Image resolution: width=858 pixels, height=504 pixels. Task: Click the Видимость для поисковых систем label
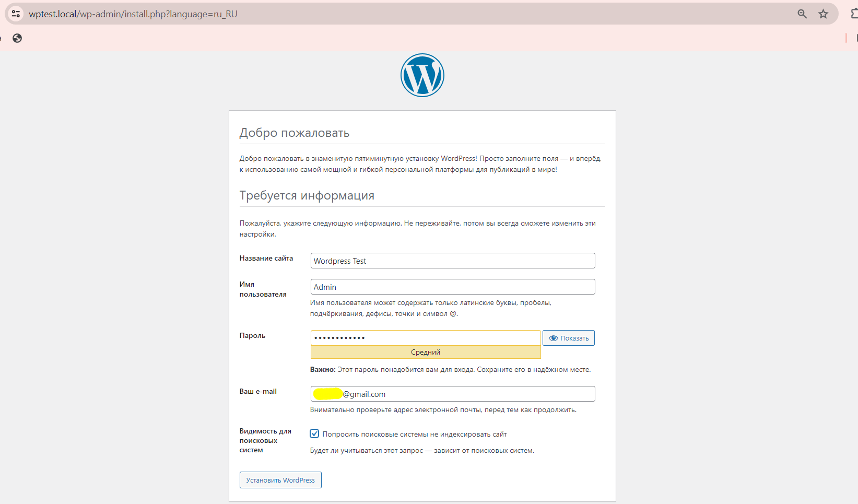click(265, 440)
